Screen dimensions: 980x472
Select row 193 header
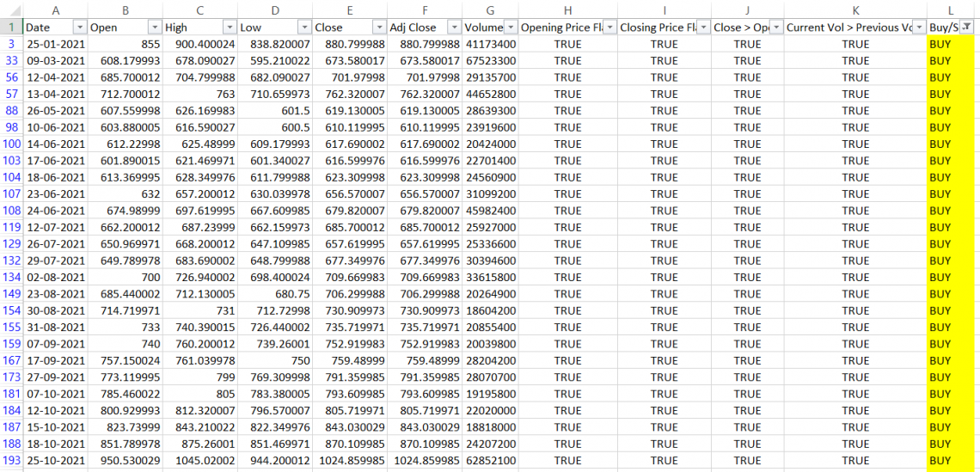pos(11,461)
